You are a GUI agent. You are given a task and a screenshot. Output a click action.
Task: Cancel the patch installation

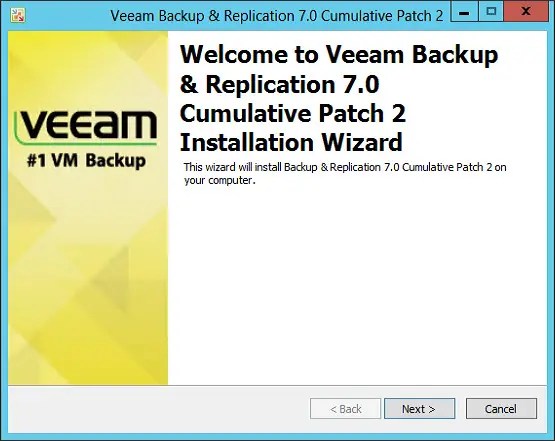coord(501,409)
